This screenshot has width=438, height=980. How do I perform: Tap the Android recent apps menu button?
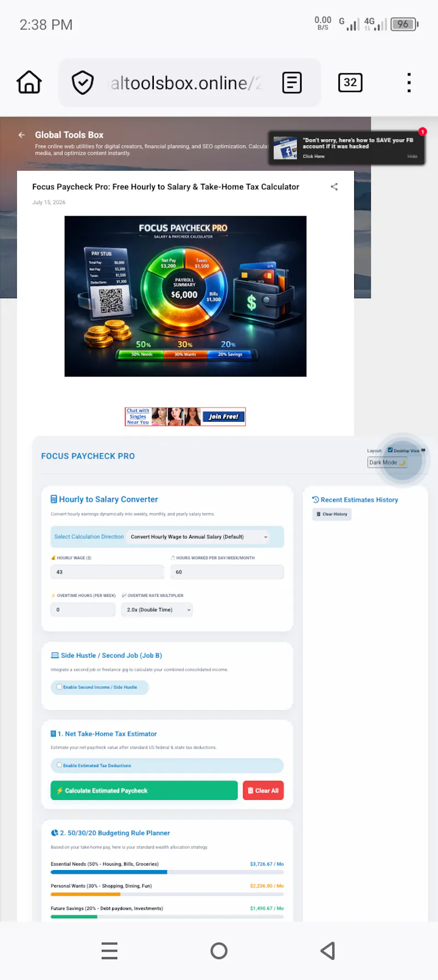(x=109, y=951)
